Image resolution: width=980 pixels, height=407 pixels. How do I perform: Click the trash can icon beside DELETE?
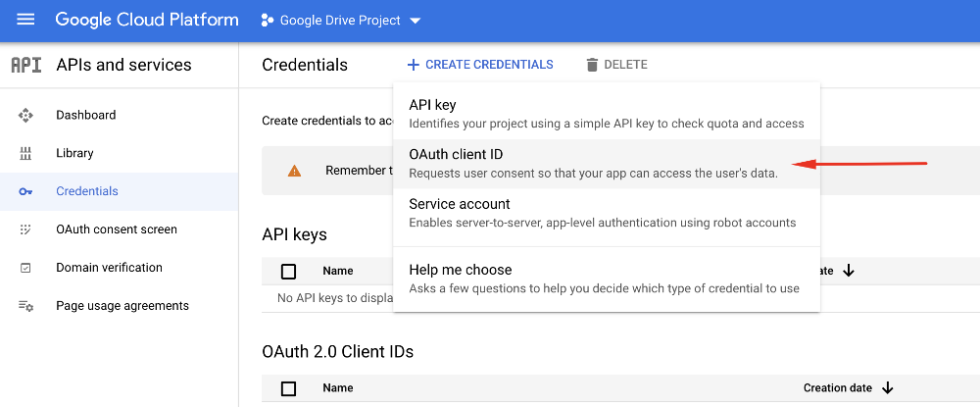pyautogui.click(x=593, y=65)
